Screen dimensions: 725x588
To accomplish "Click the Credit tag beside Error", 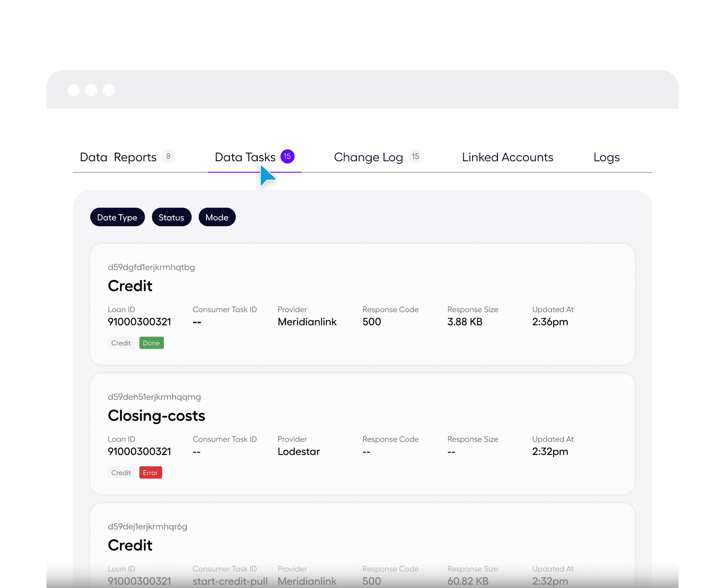I will tap(121, 473).
